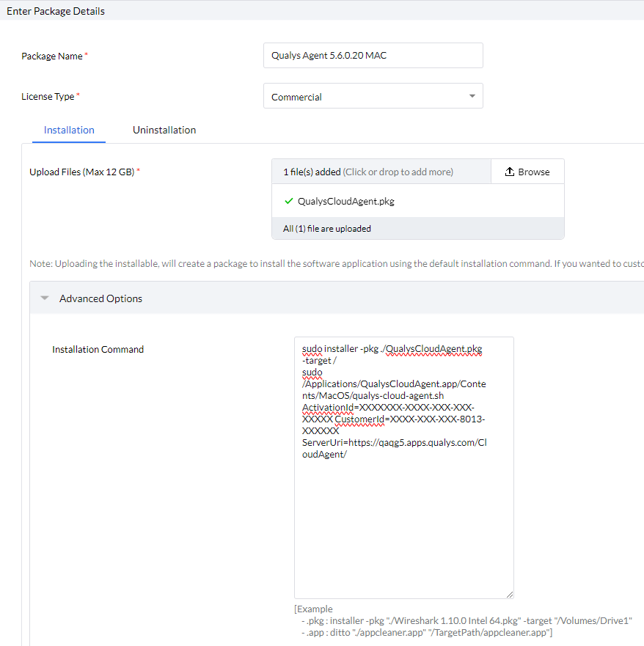Click the Browse upload button
Image resolution: width=644 pixels, height=646 pixels.
point(527,172)
